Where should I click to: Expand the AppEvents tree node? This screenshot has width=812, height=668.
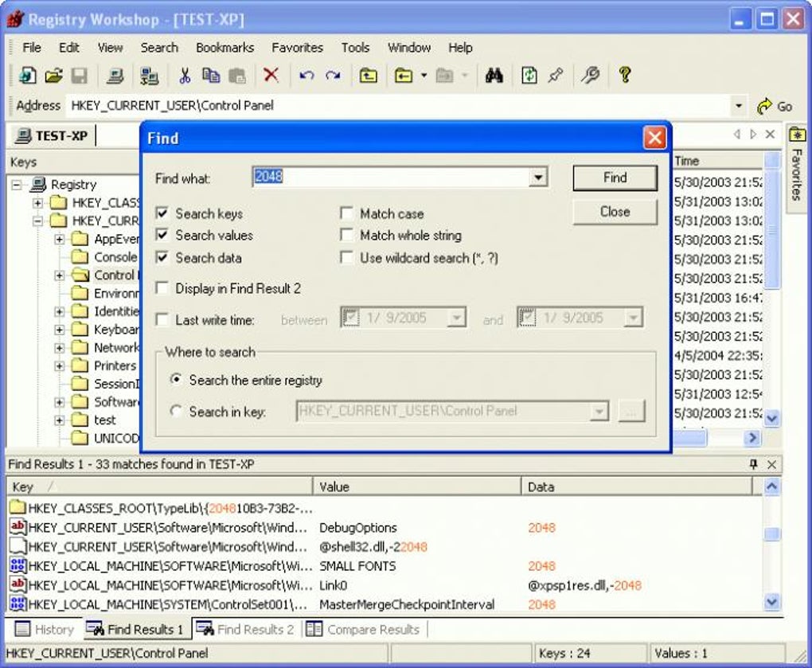pyautogui.click(x=60, y=239)
